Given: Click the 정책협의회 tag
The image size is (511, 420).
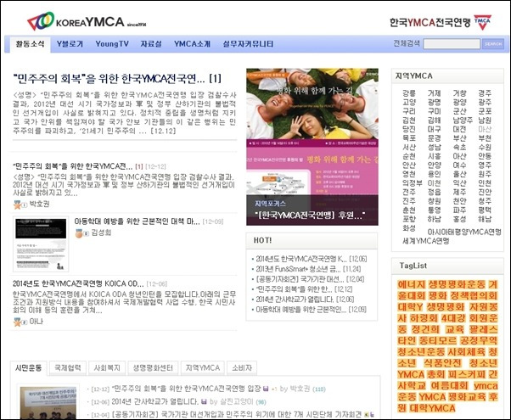Looking at the screenshot, I should [x=474, y=296].
